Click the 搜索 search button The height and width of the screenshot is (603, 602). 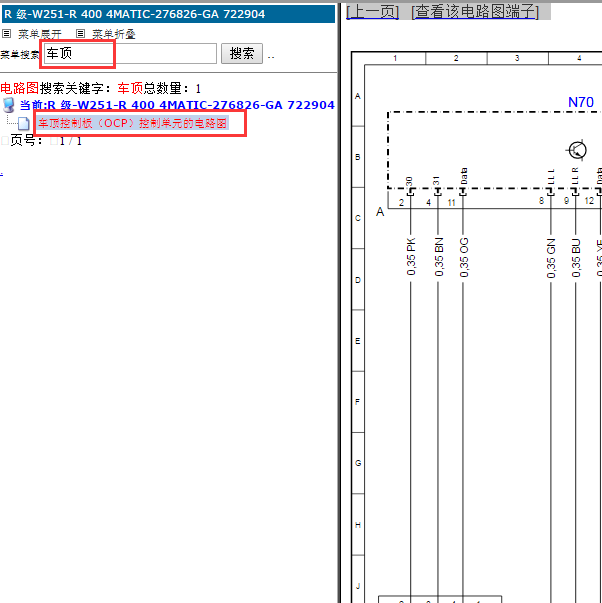[242, 53]
